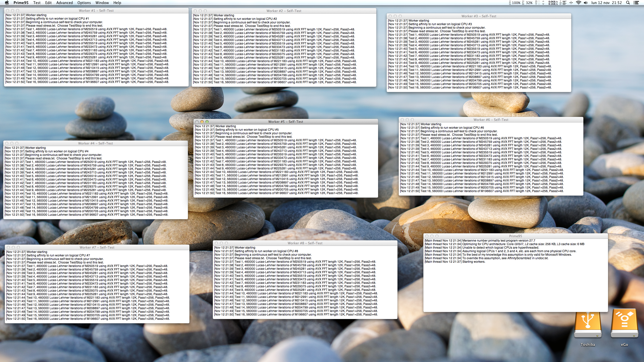Open the Test menu
644x362 pixels.
point(37,3)
